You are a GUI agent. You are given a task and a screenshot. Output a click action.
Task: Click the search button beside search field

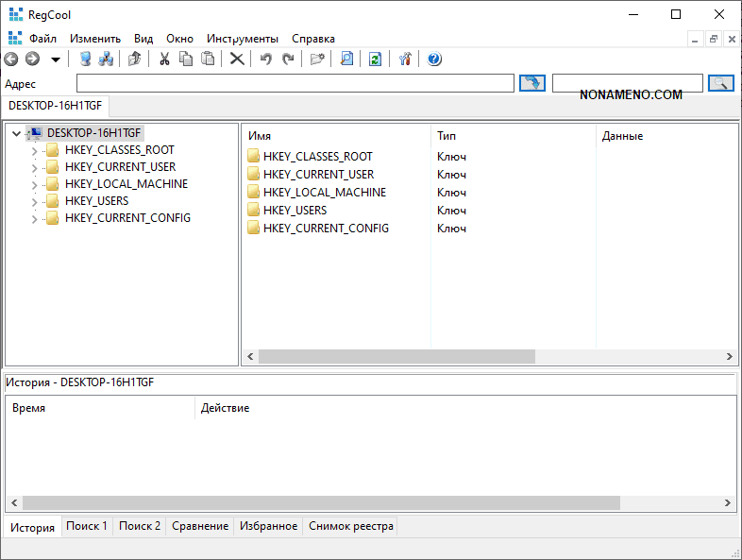[x=721, y=83]
